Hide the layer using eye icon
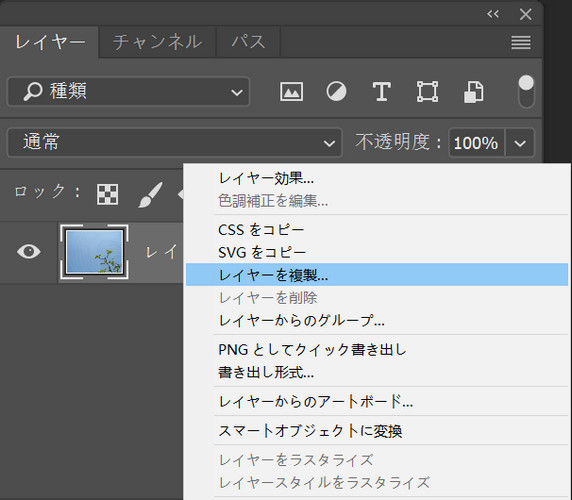 (28, 251)
